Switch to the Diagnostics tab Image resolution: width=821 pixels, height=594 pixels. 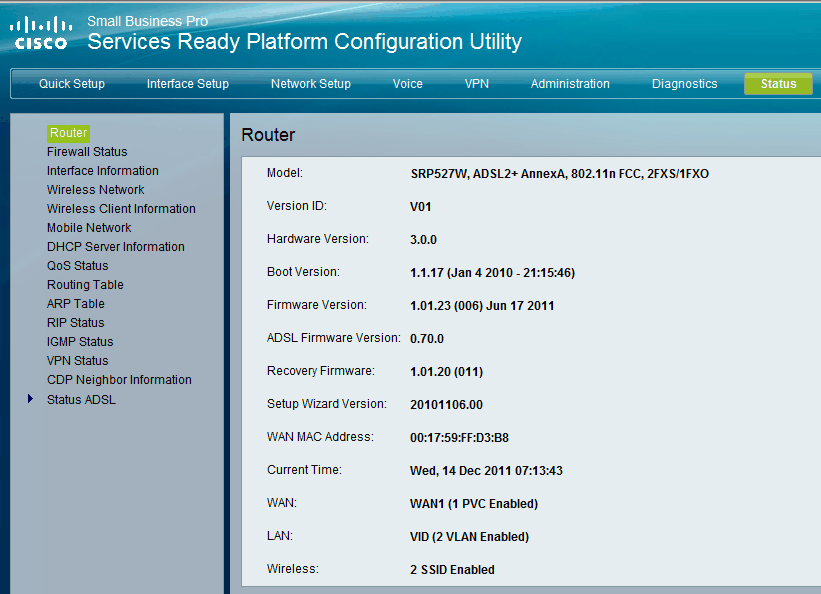click(x=684, y=84)
